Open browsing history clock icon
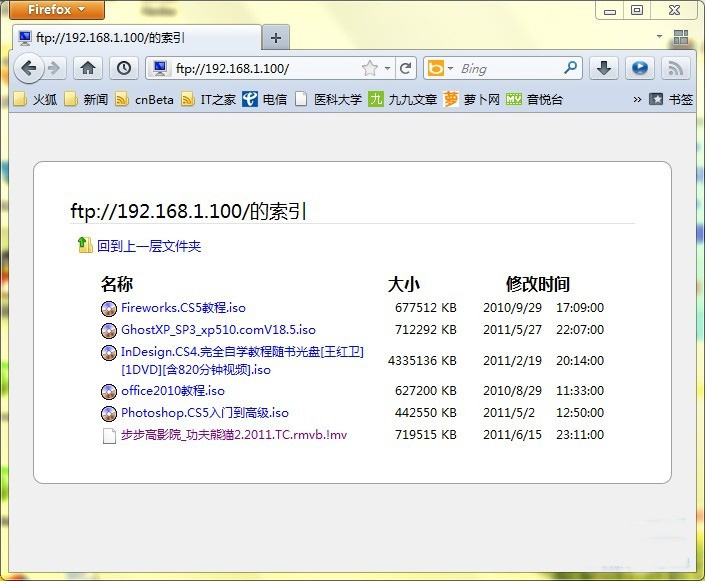The height and width of the screenshot is (581, 705). 122,68
